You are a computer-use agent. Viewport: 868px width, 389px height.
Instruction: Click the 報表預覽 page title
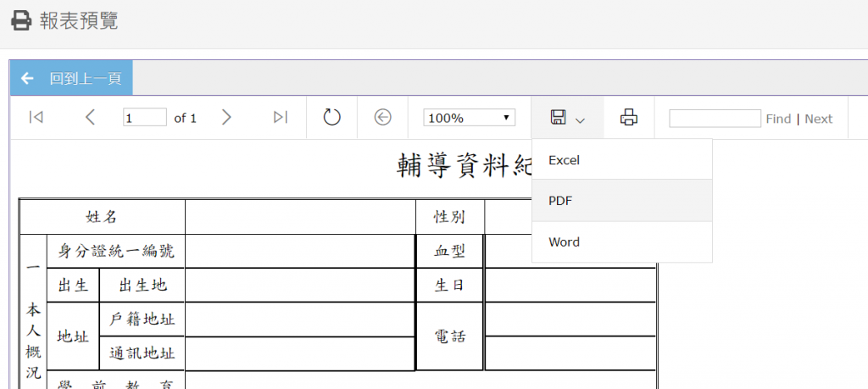click(x=79, y=21)
